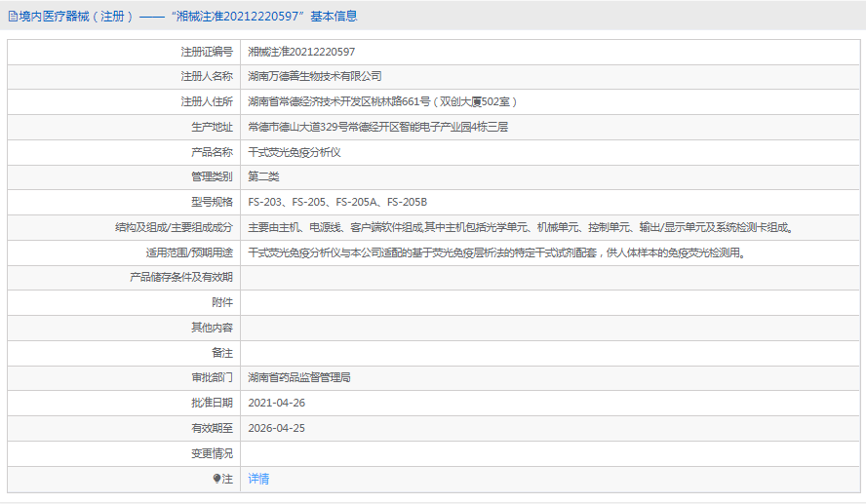The image size is (866, 504).
Task: Click the 有效期至 label
Action: point(212,428)
